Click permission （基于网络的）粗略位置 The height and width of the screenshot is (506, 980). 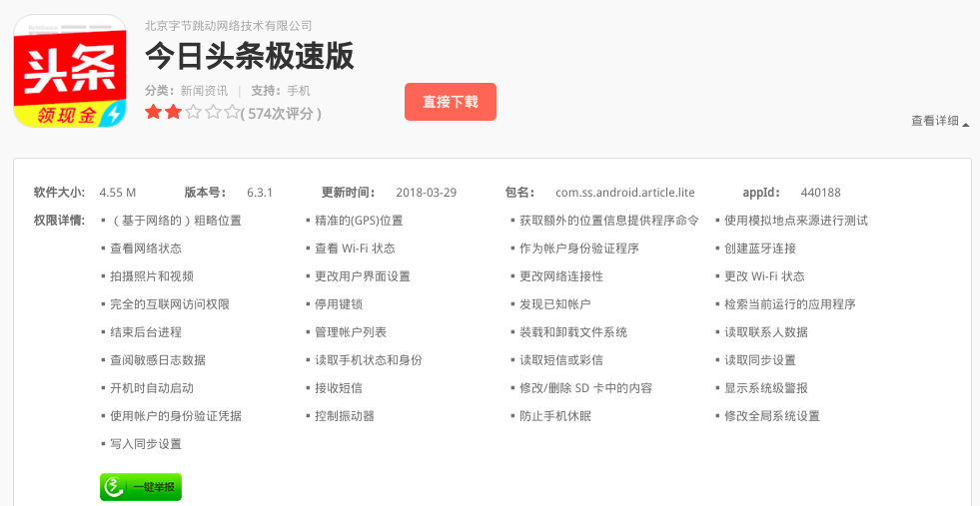[x=176, y=221]
